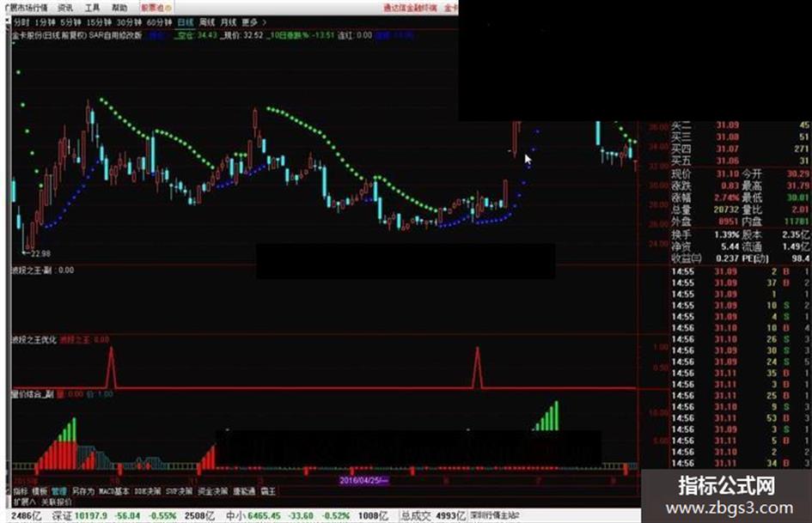Click 深圳行情主站2 server status

click(495, 516)
